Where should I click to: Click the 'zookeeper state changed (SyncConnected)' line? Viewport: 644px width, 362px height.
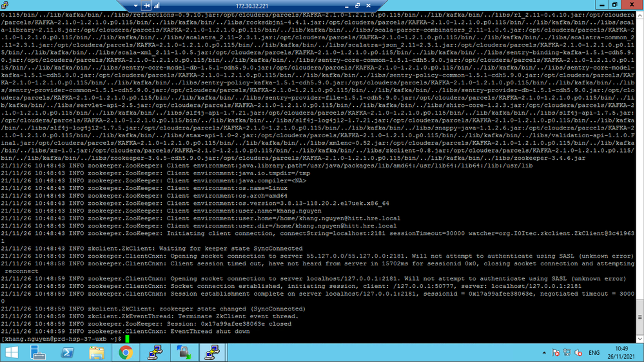[153, 309]
